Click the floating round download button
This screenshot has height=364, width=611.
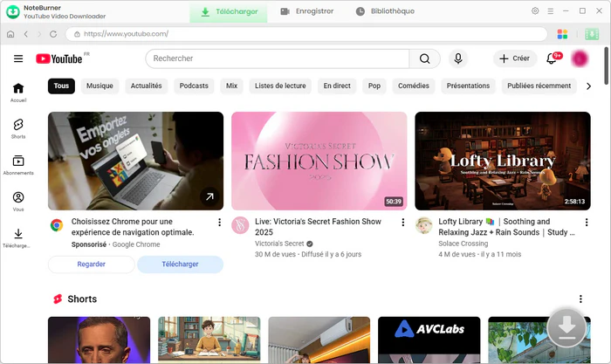point(566,328)
